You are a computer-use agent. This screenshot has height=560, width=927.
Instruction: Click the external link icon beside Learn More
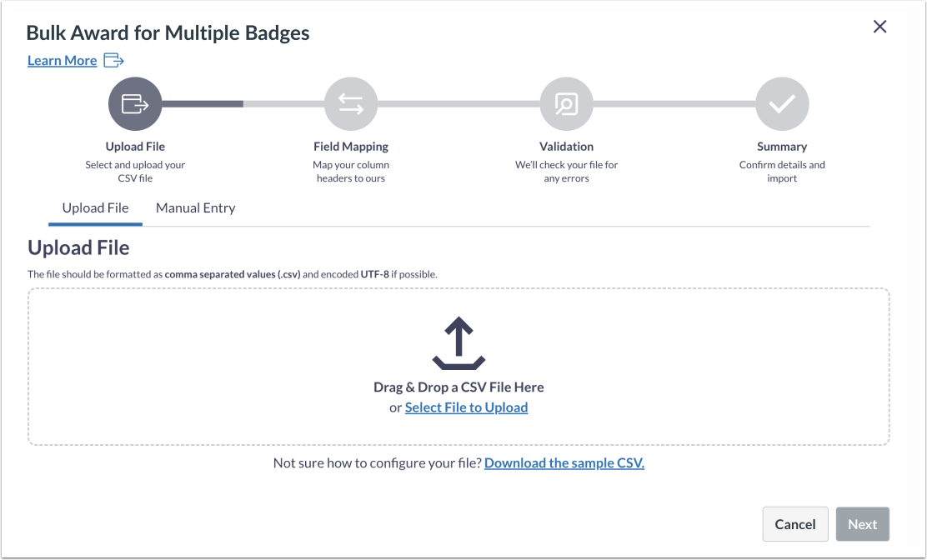[x=114, y=59]
